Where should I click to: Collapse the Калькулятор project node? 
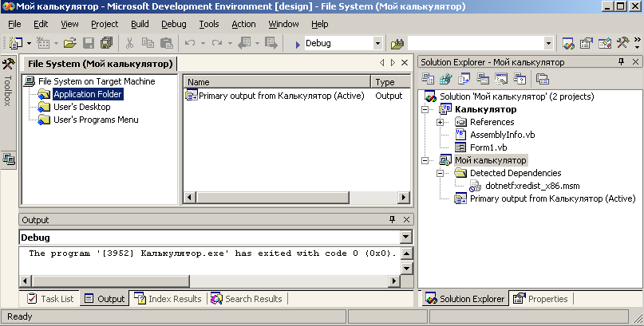pyautogui.click(x=425, y=109)
